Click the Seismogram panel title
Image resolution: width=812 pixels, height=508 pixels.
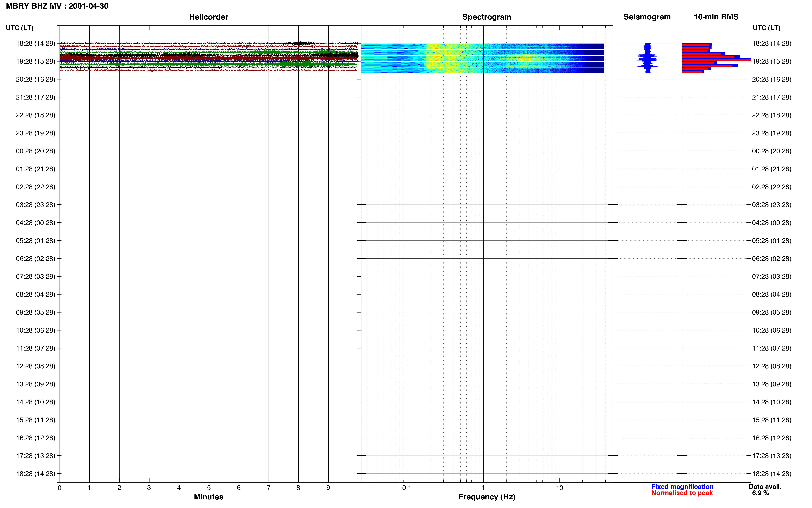(x=647, y=17)
